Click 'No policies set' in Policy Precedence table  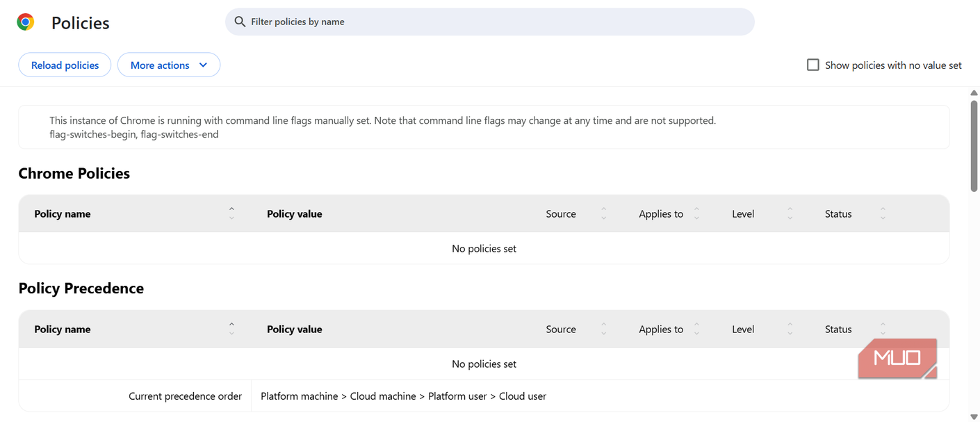tap(484, 364)
